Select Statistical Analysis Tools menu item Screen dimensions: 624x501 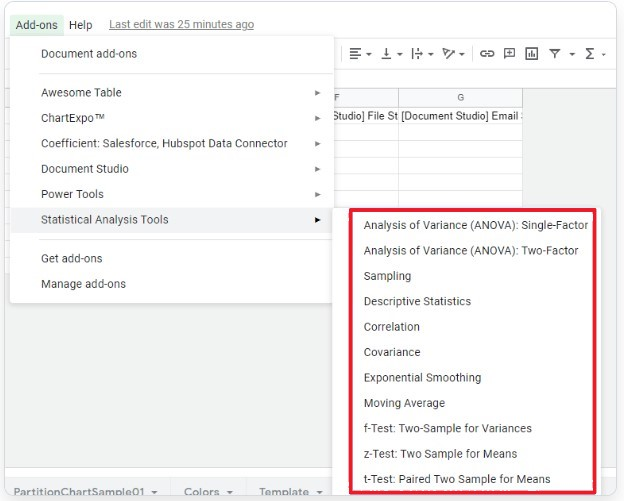click(171, 220)
